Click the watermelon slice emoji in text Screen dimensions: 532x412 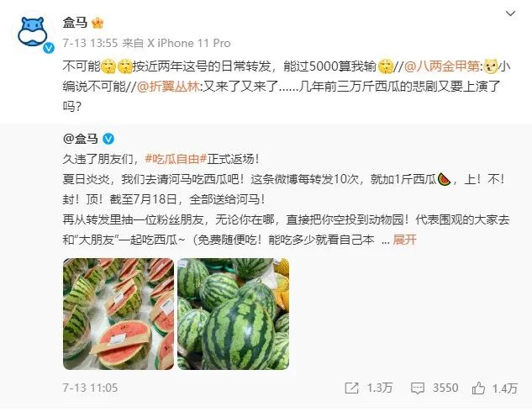click(444, 180)
